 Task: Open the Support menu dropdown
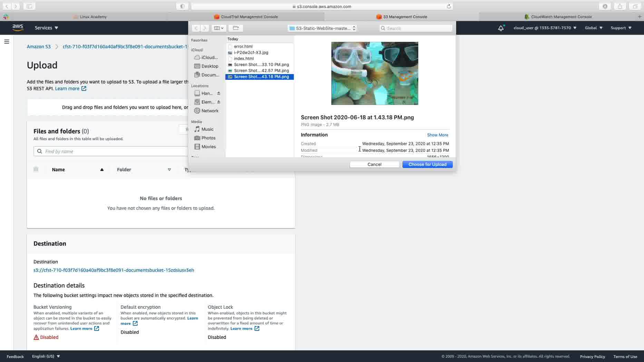[621, 28]
